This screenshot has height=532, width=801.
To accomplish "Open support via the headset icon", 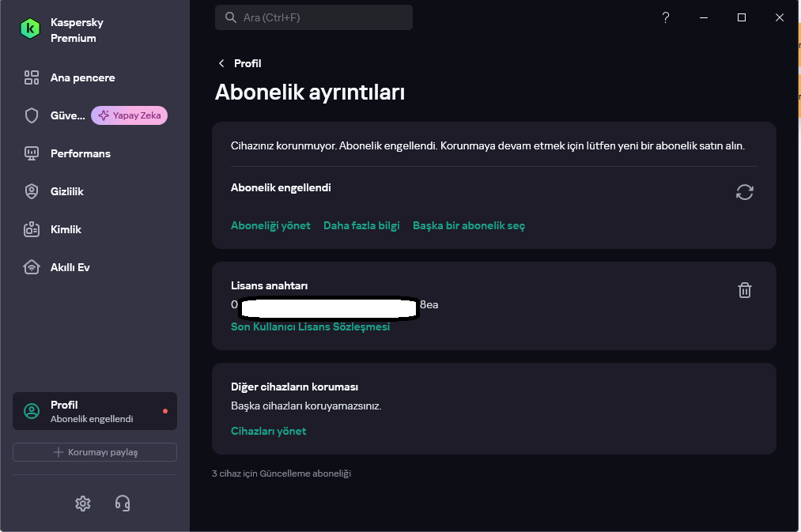I will (123, 504).
